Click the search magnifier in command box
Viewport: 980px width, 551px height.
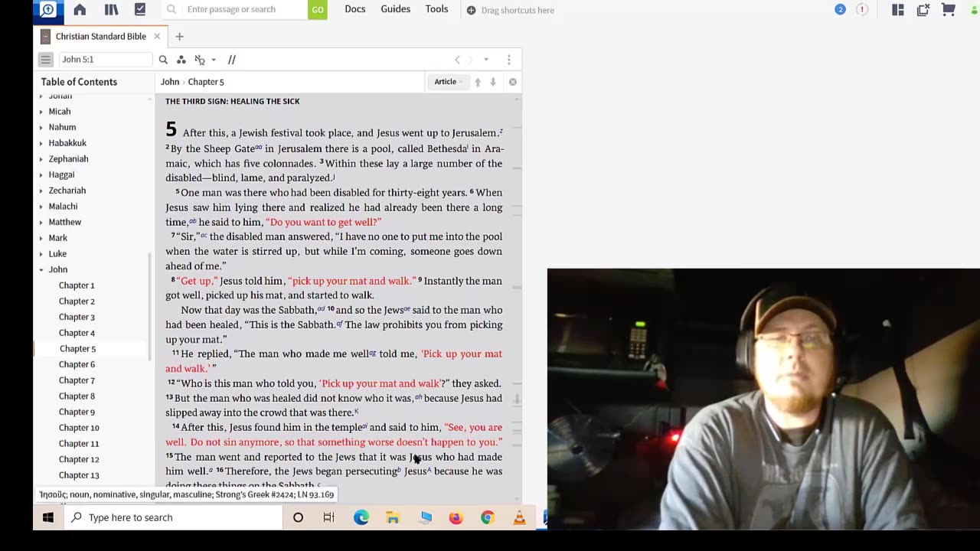coord(171,10)
